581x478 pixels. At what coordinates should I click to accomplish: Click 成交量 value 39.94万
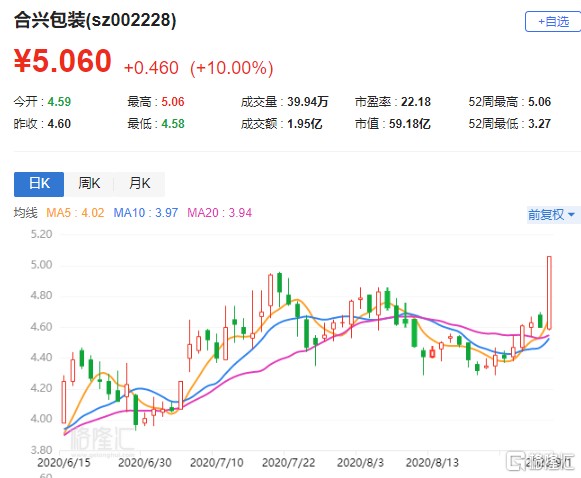coord(308,102)
